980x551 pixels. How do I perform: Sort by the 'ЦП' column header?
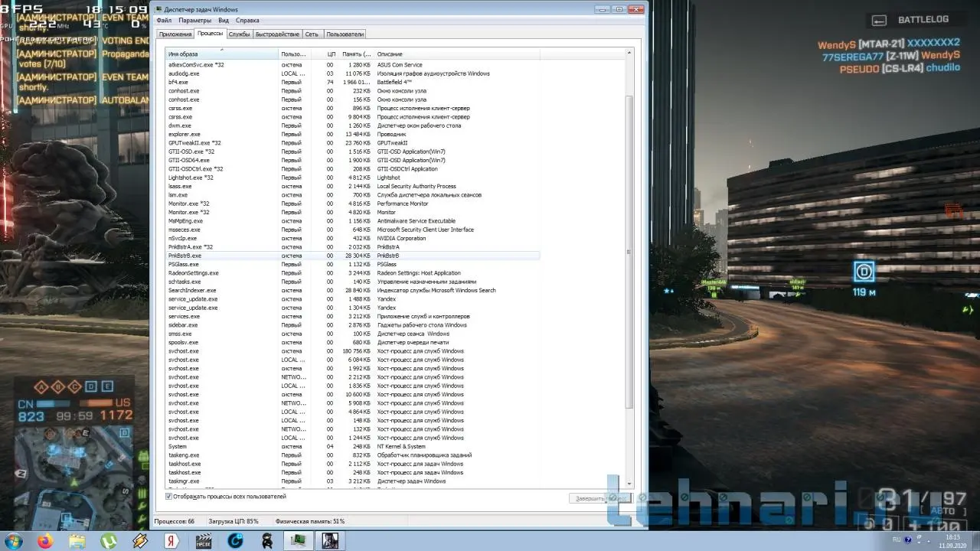point(331,54)
